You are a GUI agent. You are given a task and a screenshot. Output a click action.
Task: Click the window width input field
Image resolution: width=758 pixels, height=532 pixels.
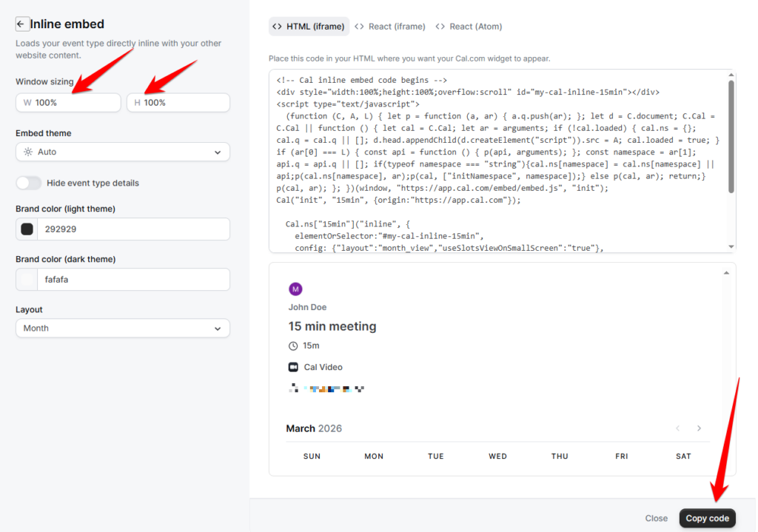point(74,103)
